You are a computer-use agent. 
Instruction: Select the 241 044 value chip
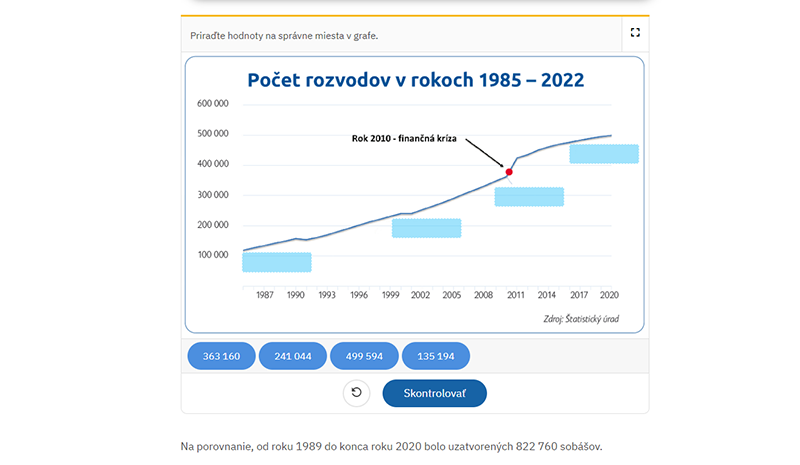(x=293, y=356)
